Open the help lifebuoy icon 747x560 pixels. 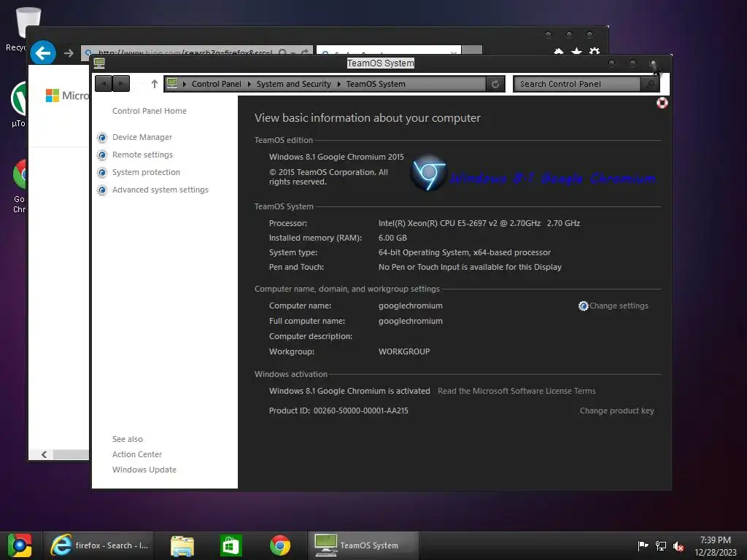click(662, 103)
